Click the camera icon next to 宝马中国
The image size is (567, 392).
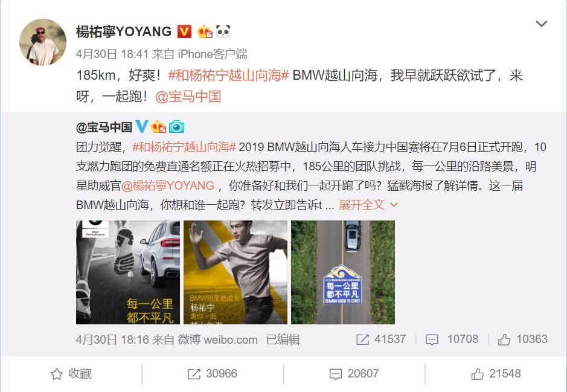click(x=176, y=127)
